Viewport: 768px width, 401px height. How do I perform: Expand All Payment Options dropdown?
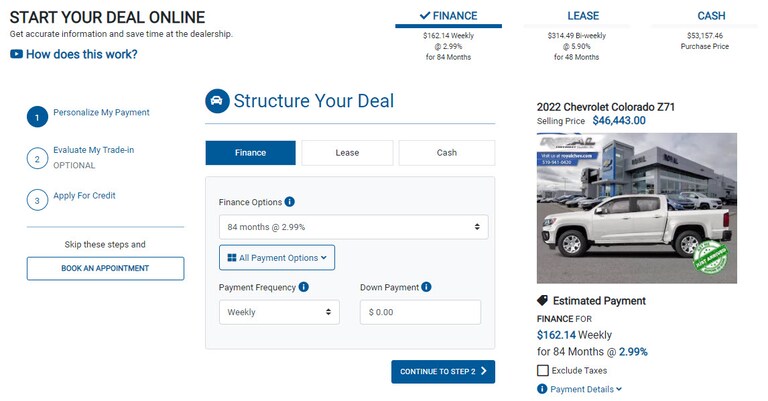277,258
